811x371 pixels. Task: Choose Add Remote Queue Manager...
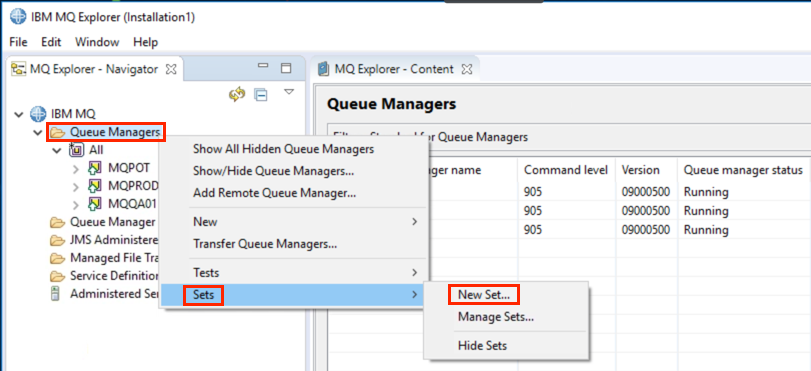point(275,194)
